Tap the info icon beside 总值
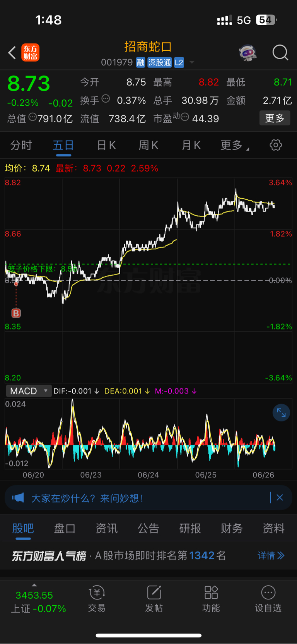The height and width of the screenshot is (644, 297). tap(32, 117)
